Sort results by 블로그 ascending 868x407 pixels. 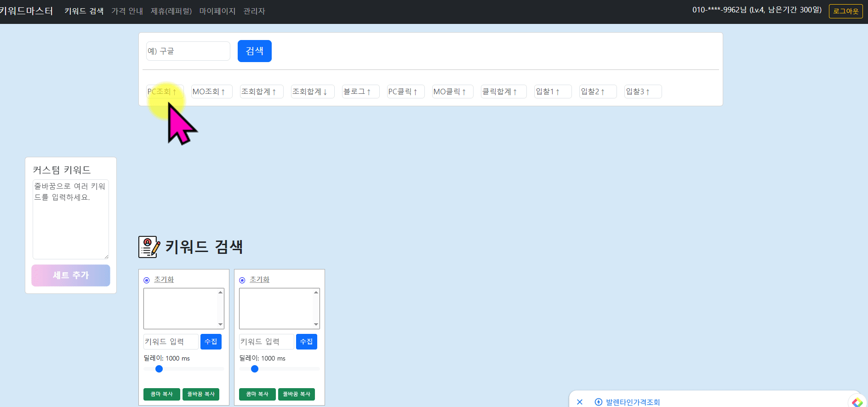coord(360,92)
